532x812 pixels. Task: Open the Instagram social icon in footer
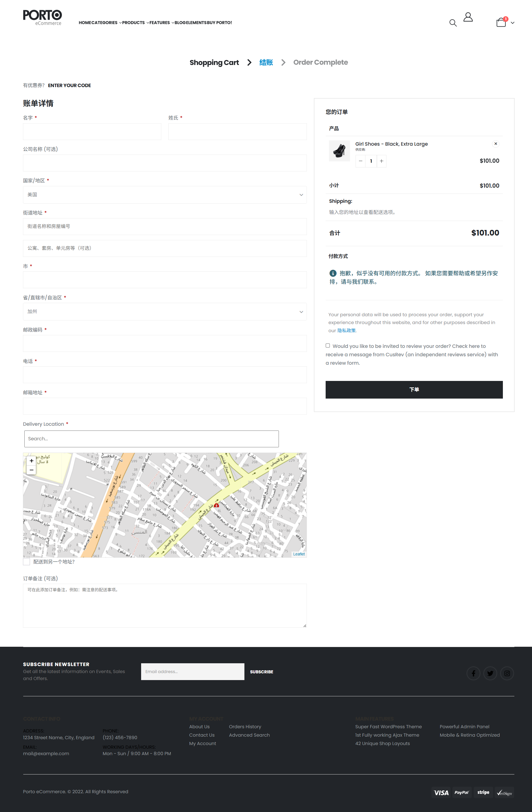coord(507,673)
